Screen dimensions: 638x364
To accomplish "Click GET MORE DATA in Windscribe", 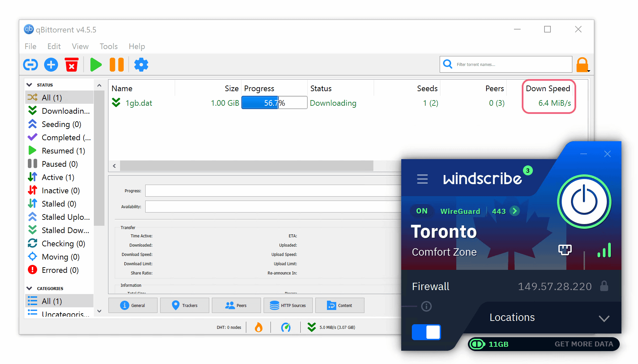I will pyautogui.click(x=584, y=344).
